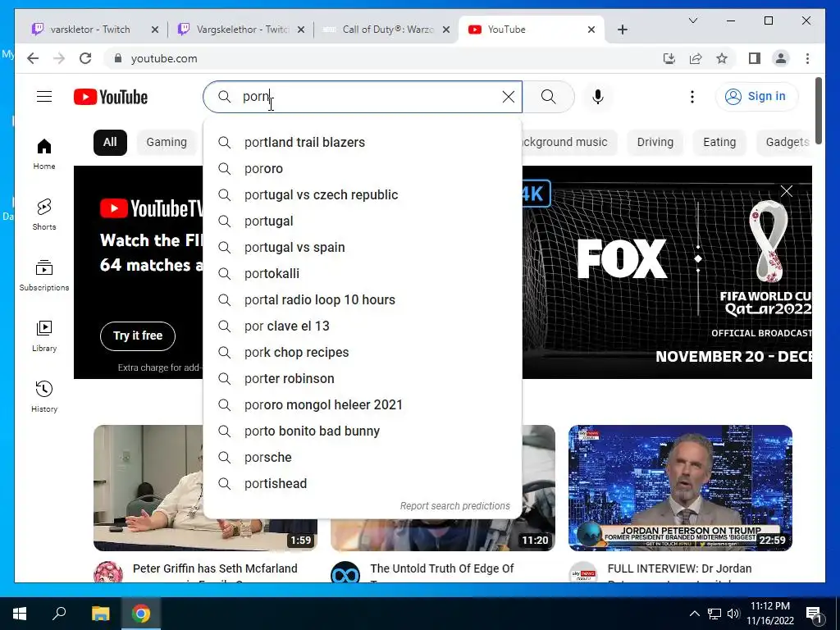Screen dimensions: 840x630
Task: Open File Explorer from the taskbar
Action: pos(100,614)
